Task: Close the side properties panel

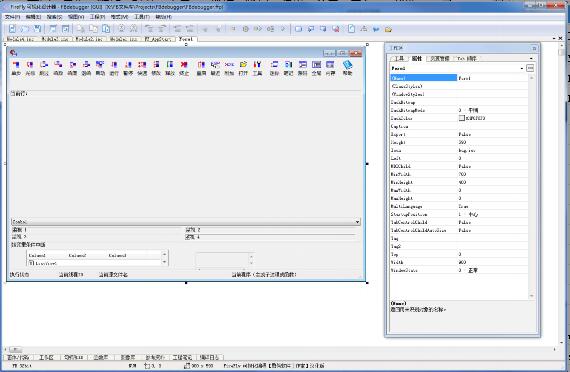Action: coord(534,48)
